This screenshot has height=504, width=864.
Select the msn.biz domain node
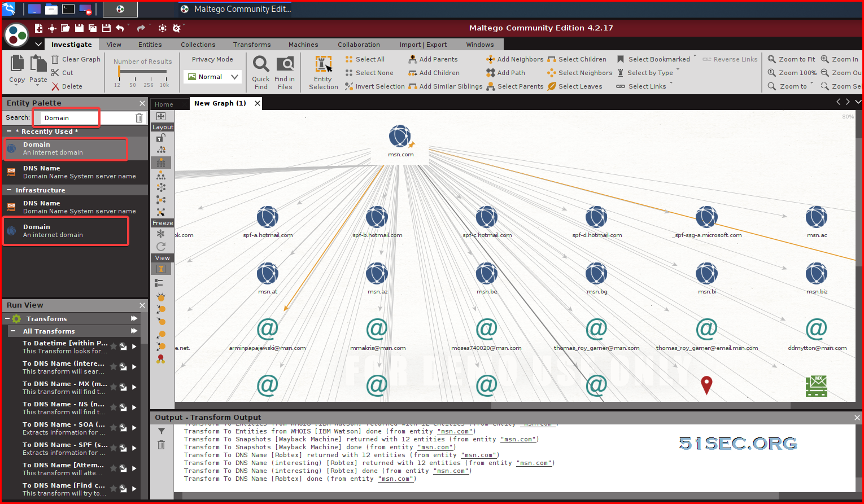tap(817, 274)
